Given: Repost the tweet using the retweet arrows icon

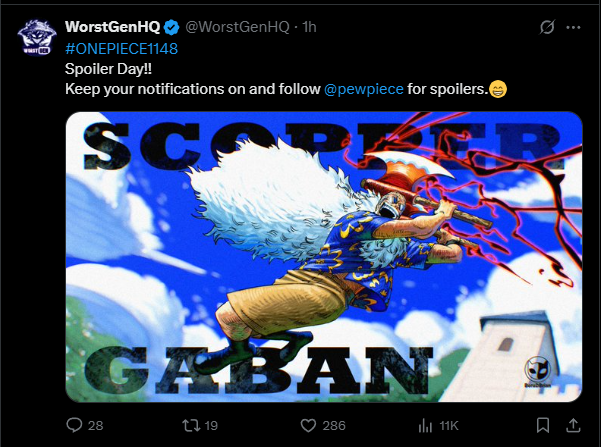Looking at the screenshot, I should coord(191,425).
